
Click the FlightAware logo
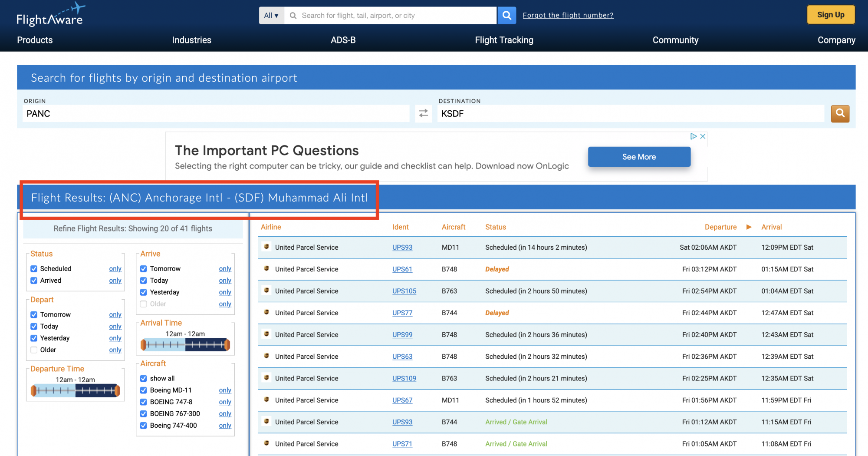(50, 14)
